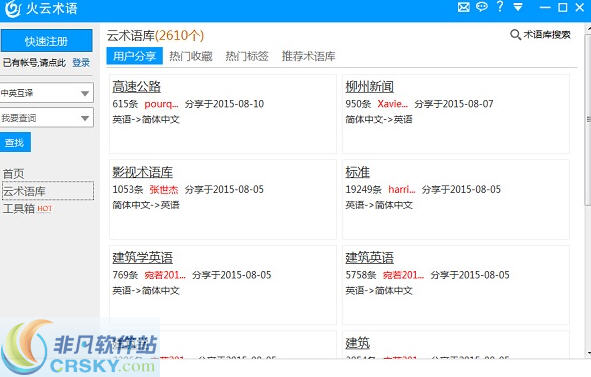Click the text 615条
This screenshot has width=591, height=377.
(125, 104)
